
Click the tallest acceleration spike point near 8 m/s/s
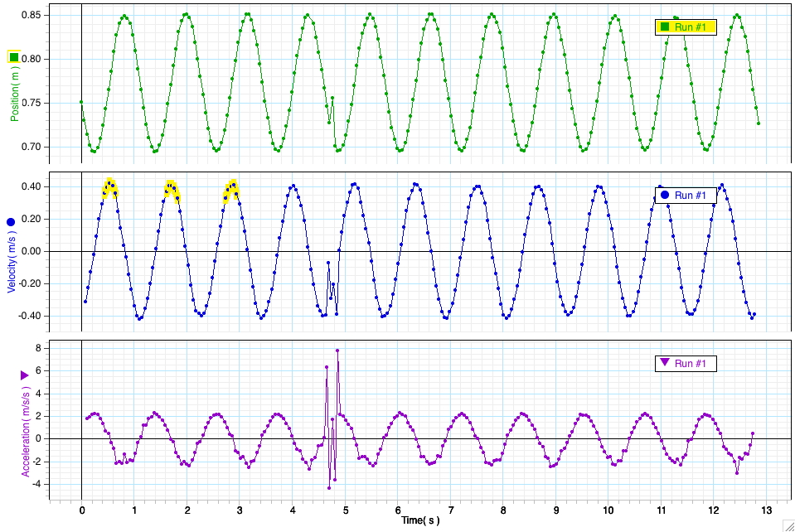click(x=337, y=350)
